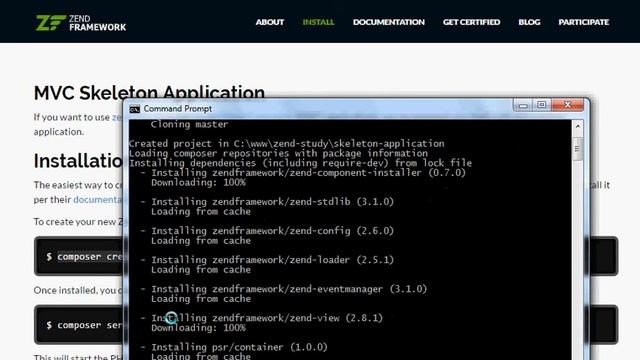Screen dimensions: 640x360
Task: Click the Zend Framework logo
Action: pos(81,23)
